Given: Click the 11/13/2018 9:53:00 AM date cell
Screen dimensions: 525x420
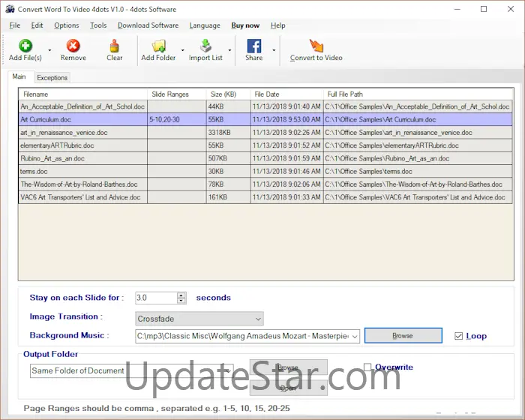Looking at the screenshot, I should coord(287,119).
